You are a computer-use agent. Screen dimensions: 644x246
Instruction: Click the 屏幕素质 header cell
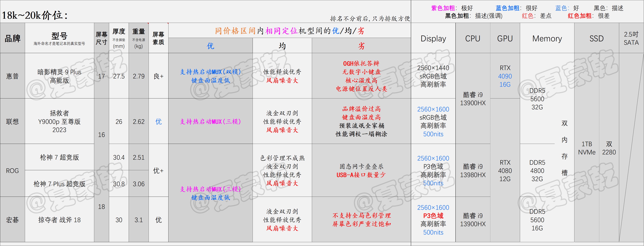click(159, 38)
